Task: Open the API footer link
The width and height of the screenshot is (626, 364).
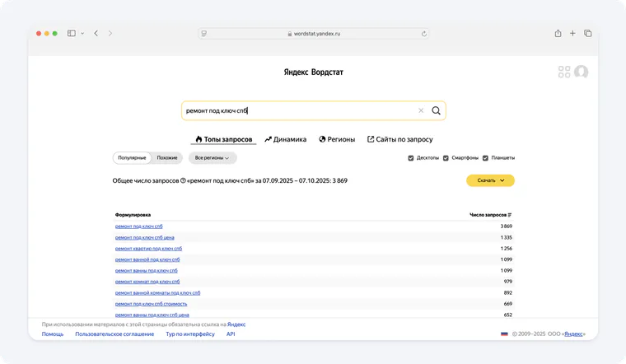Action: coord(231,334)
